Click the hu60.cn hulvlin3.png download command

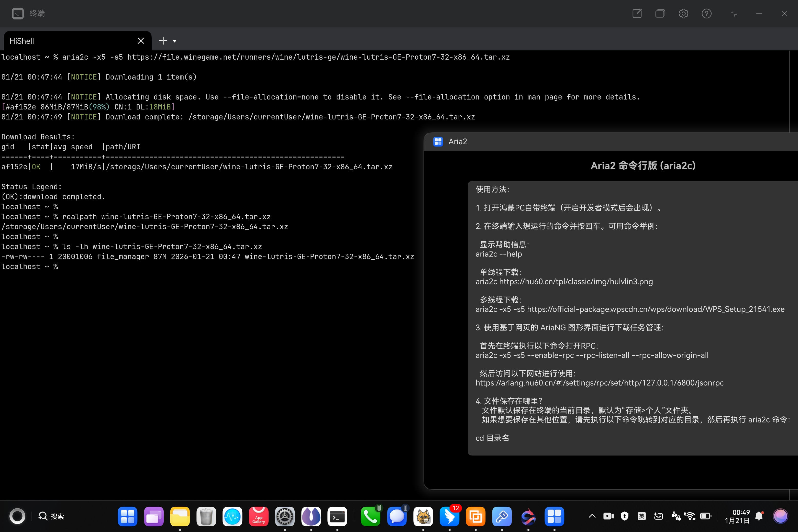coord(564,282)
